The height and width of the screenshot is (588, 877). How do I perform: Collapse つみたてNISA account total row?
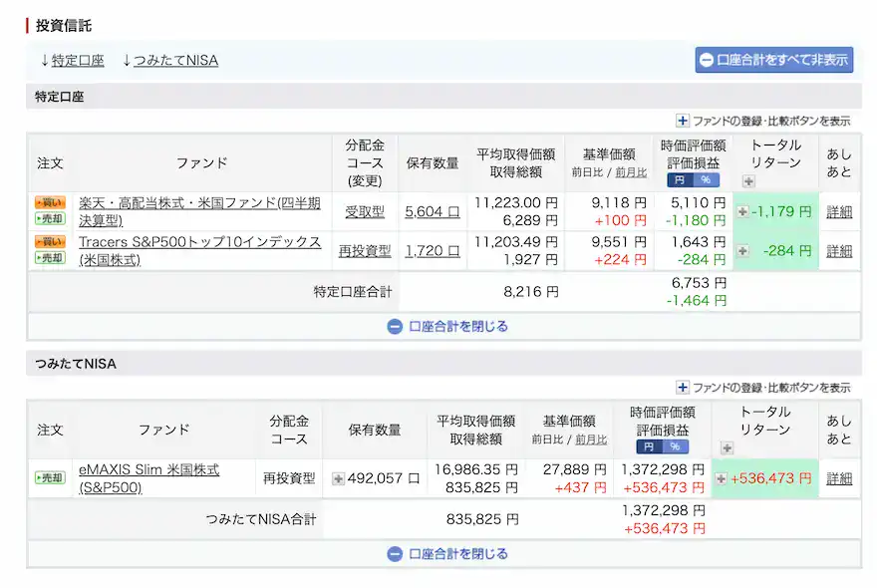447,554
